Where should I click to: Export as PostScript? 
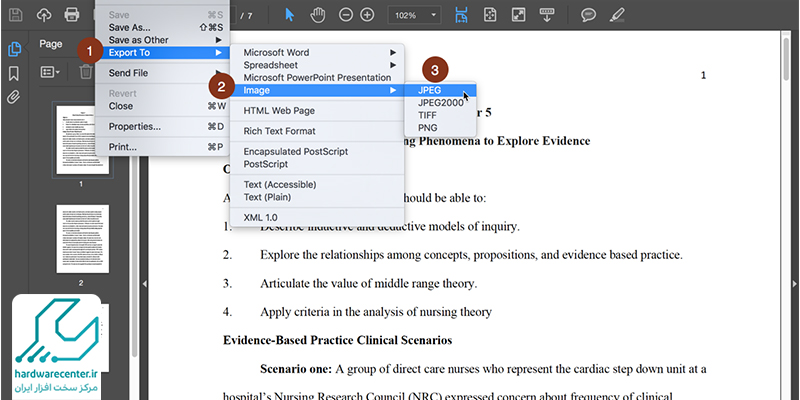tap(317, 164)
